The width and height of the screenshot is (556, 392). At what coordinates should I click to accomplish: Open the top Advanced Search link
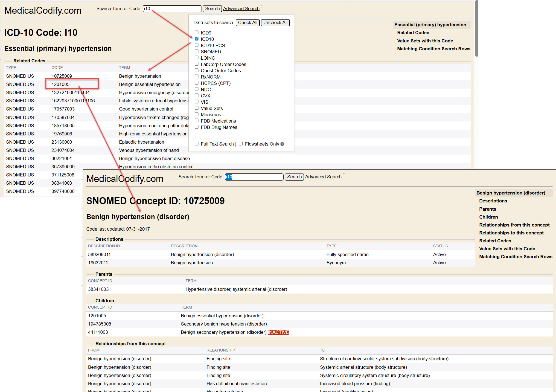241,9
